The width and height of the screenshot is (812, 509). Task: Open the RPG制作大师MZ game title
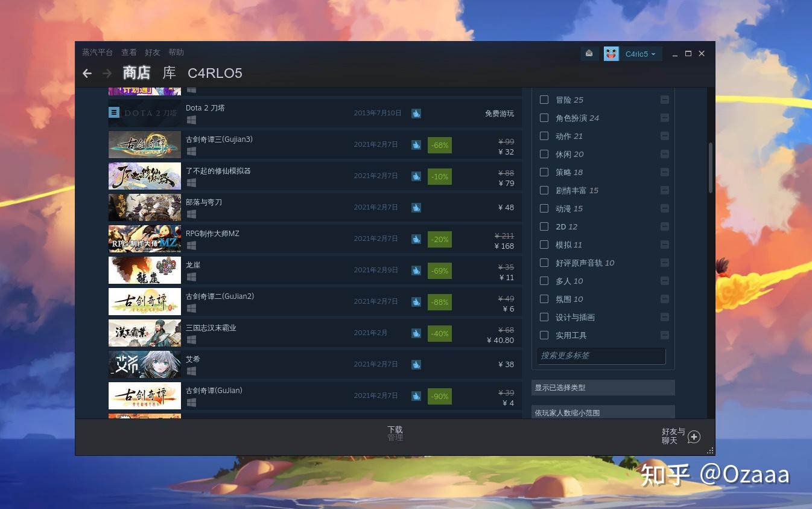pos(212,234)
